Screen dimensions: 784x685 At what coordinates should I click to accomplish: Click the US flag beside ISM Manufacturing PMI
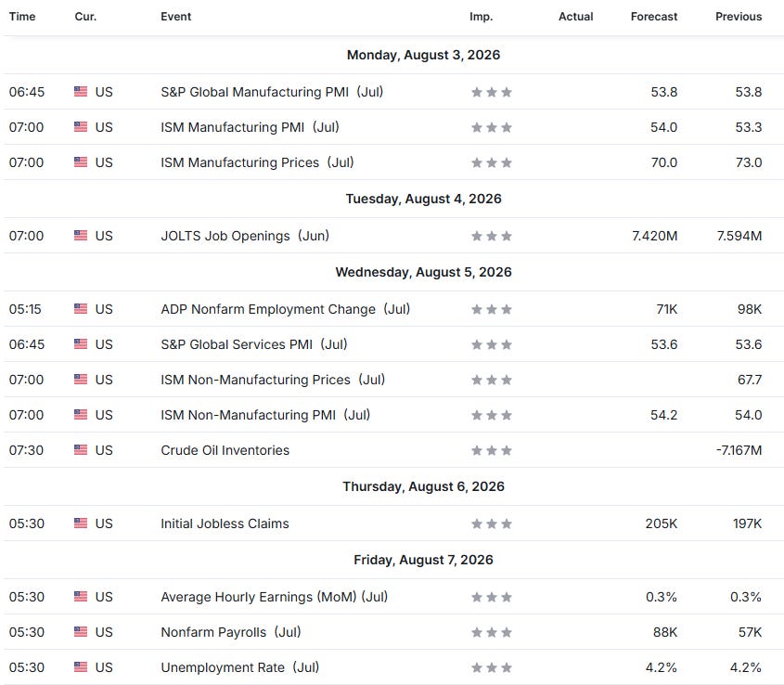click(81, 127)
